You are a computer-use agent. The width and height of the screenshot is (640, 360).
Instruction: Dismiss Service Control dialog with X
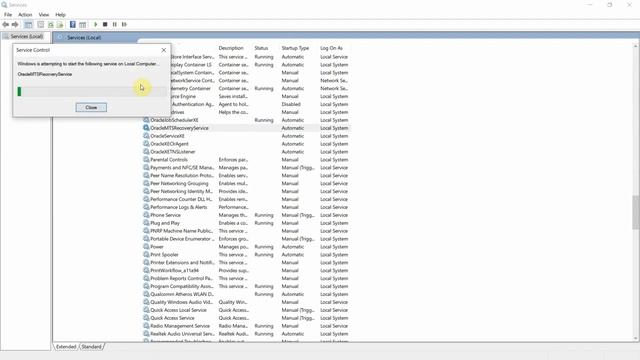point(164,50)
